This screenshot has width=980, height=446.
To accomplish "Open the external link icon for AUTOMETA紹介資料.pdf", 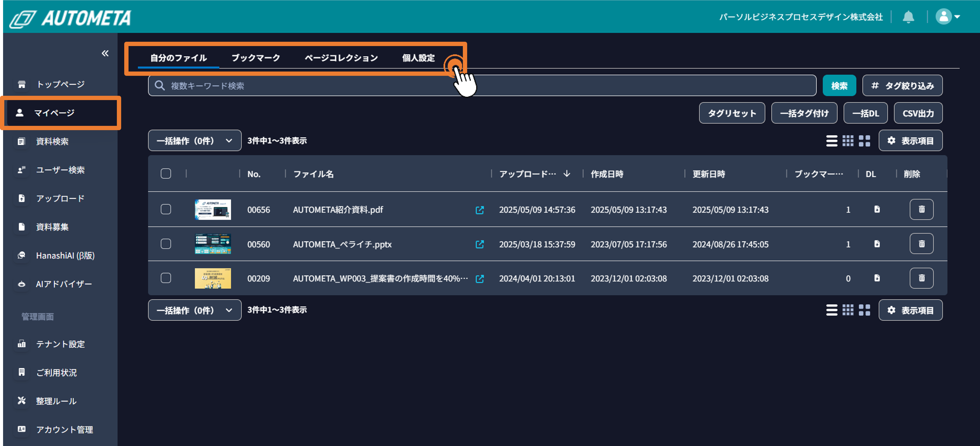I will click(x=480, y=210).
